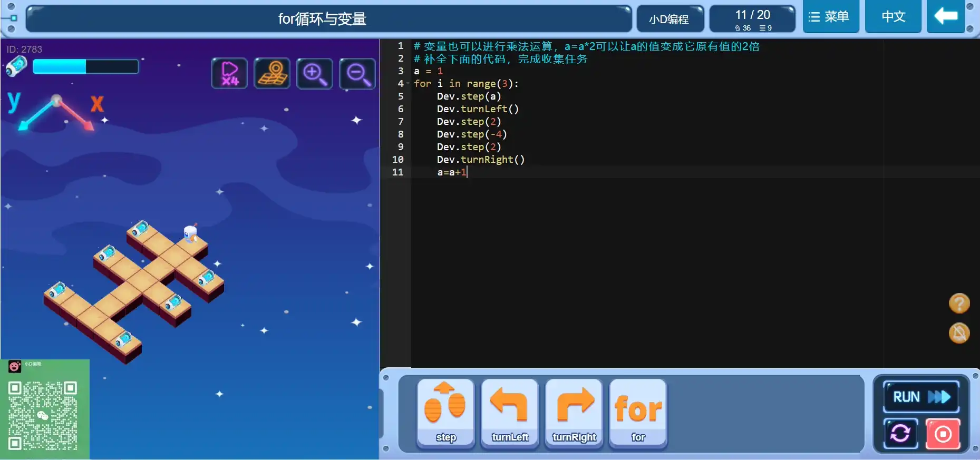Click the 小D编程 button
The image size is (980, 460).
point(669,19)
